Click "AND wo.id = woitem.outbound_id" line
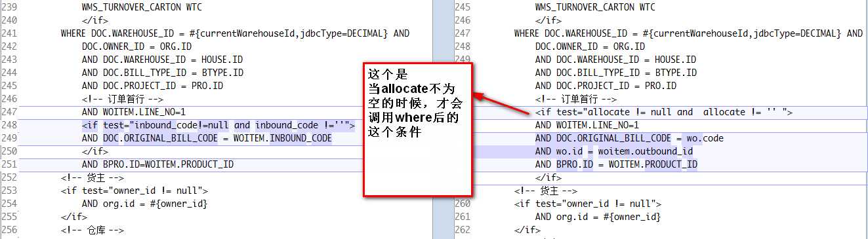Viewport: 868px width, 239px height. click(x=614, y=151)
